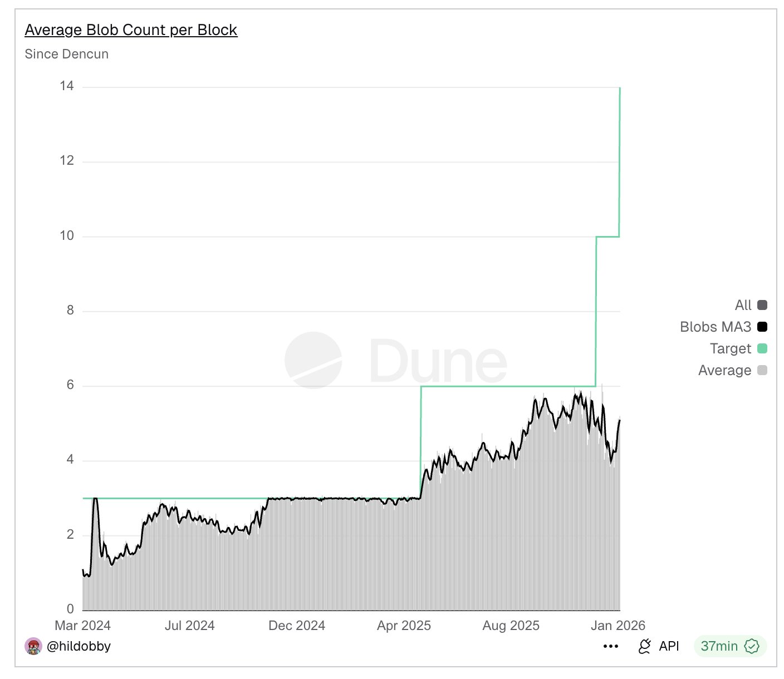Click the dark gray All legend swatch
This screenshot has height=679, width=784.
pyautogui.click(x=762, y=305)
